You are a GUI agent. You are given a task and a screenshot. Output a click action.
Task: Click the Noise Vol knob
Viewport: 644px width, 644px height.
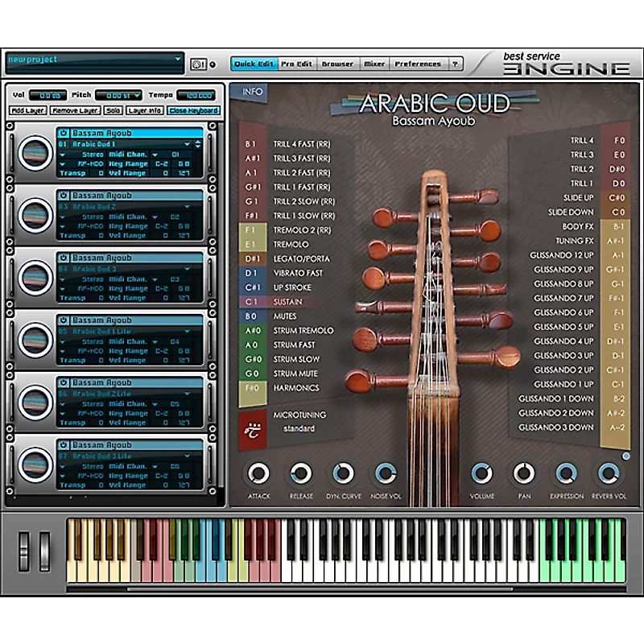click(385, 473)
